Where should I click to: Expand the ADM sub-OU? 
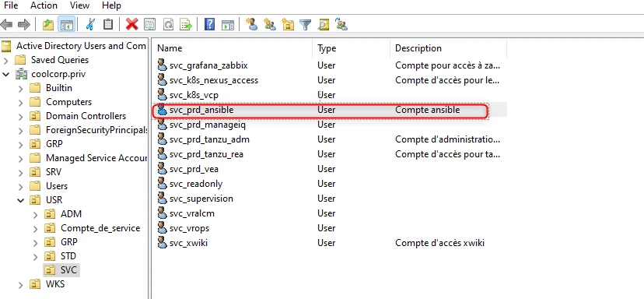coord(35,214)
